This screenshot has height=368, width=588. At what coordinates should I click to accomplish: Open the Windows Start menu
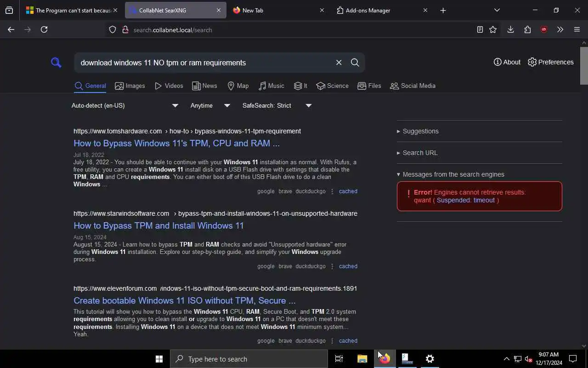(159, 359)
